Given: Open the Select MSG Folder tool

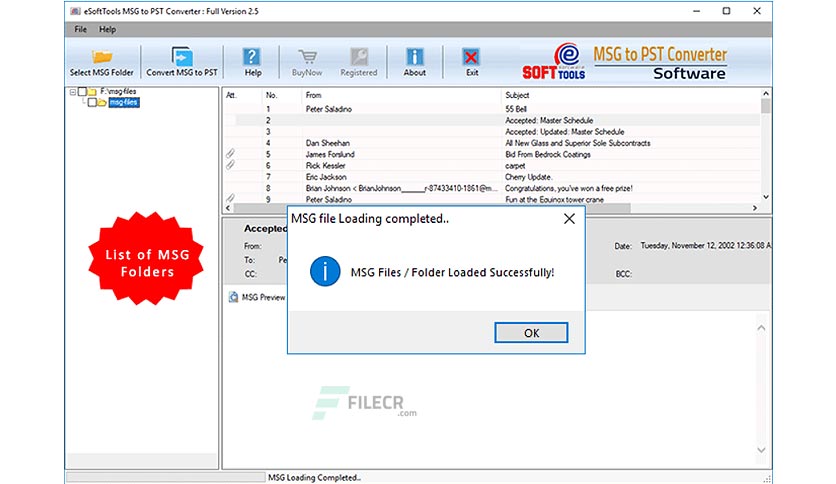Looking at the screenshot, I should coord(101,62).
